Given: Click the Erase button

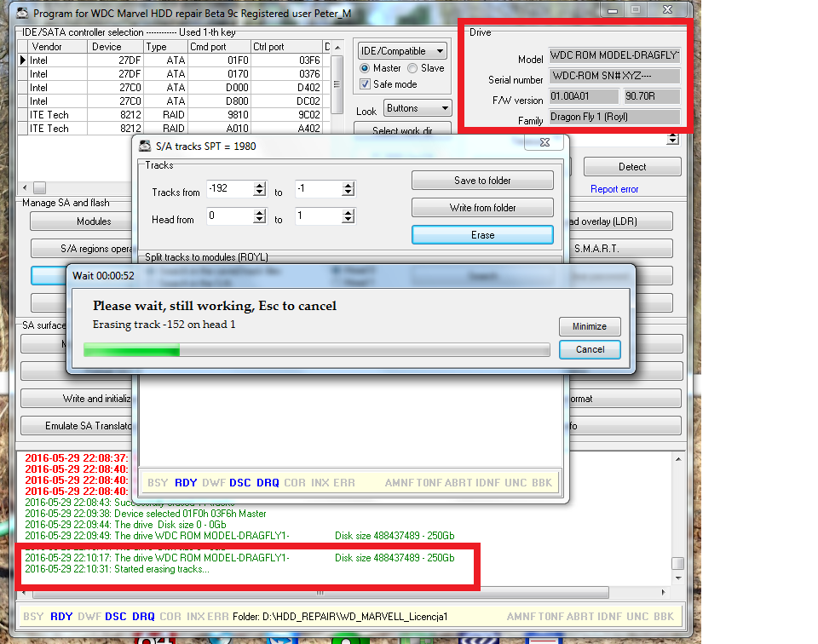Looking at the screenshot, I should coord(482,234).
